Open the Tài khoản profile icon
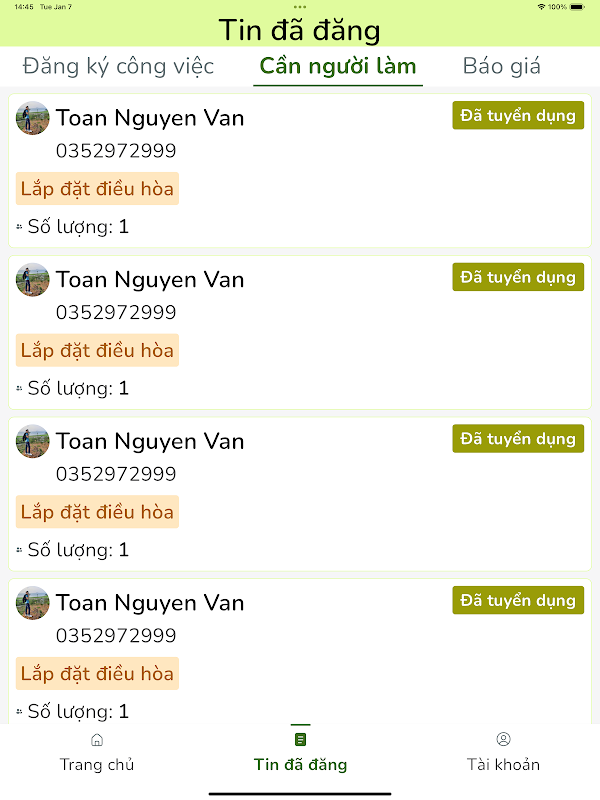Viewport: 600px width, 800px height. (503, 739)
